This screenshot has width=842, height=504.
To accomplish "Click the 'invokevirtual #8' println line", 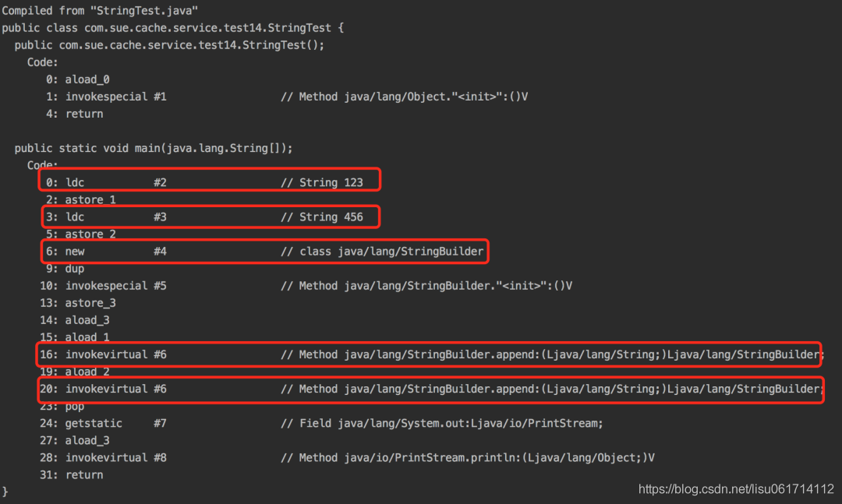I will [347, 458].
